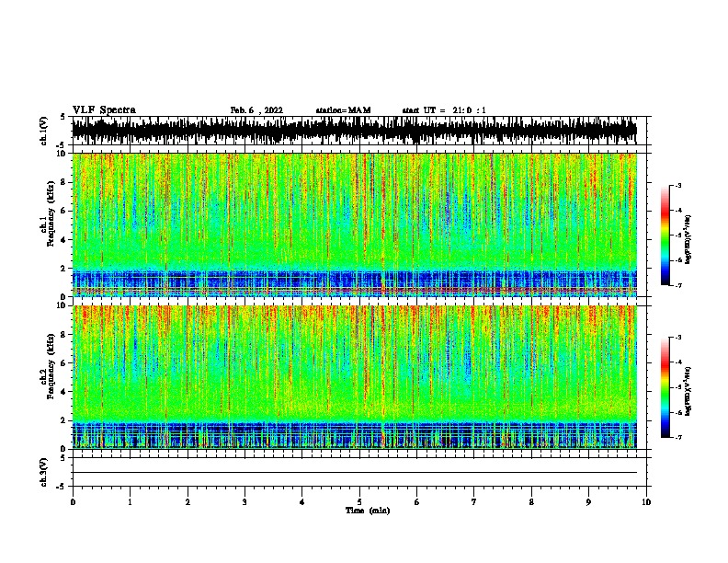Select the ch.2 color bar log(PSD) label
This screenshot has width=728, height=563.
pyautogui.click(x=688, y=391)
